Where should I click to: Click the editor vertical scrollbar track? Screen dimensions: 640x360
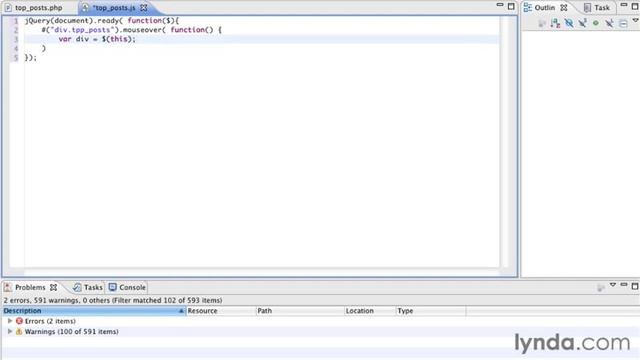coord(504,143)
